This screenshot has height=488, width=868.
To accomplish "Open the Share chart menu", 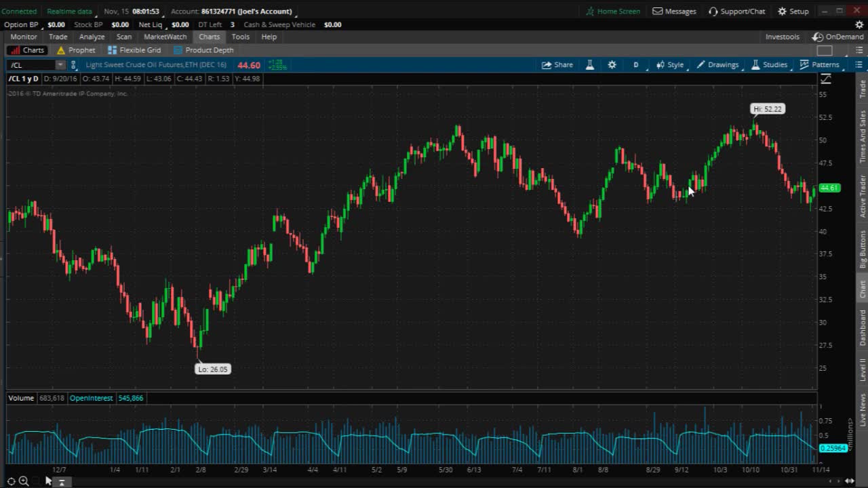I will click(x=557, y=65).
